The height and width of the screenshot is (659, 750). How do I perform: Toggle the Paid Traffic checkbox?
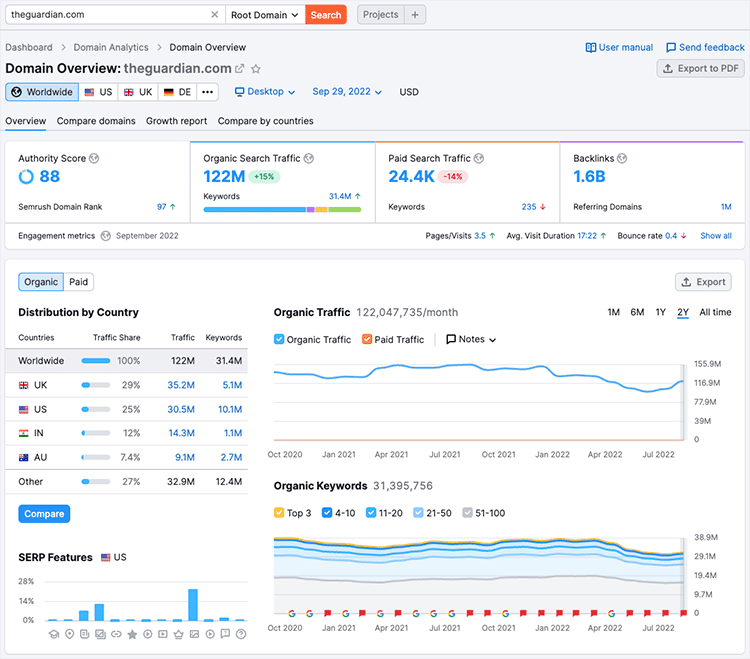[367, 339]
